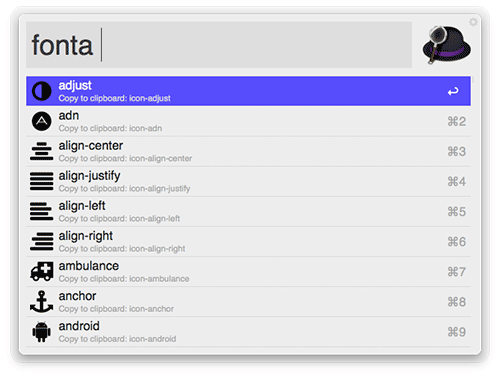Click the adjust half-circle icon
Screen dimensions: 500x378
pos(42,91)
